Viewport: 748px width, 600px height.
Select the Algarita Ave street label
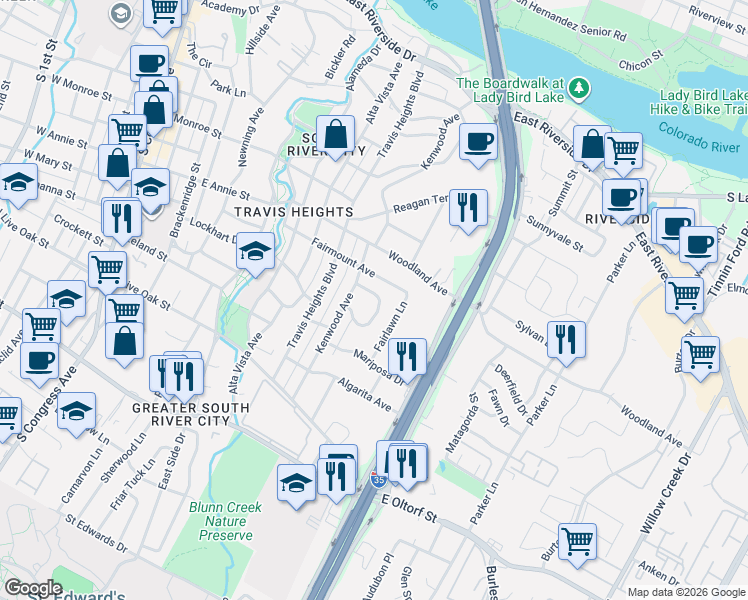click(365, 394)
